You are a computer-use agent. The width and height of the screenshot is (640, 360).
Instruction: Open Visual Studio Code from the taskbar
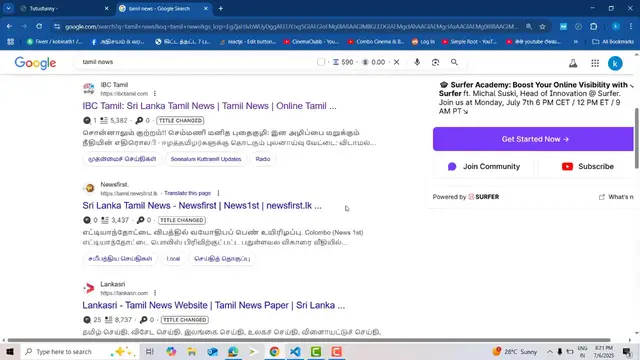pos(295,351)
